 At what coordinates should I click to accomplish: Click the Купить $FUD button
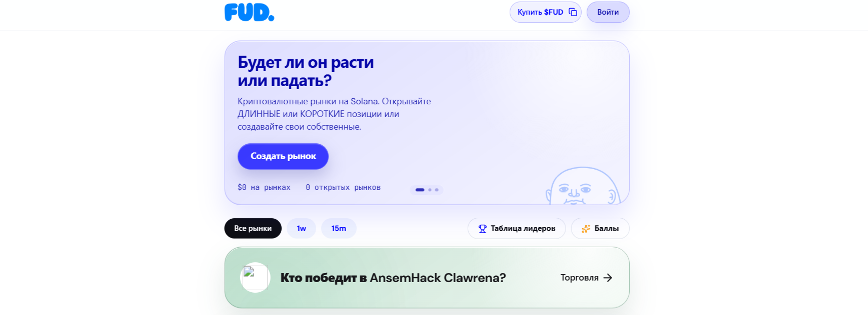coord(545,12)
